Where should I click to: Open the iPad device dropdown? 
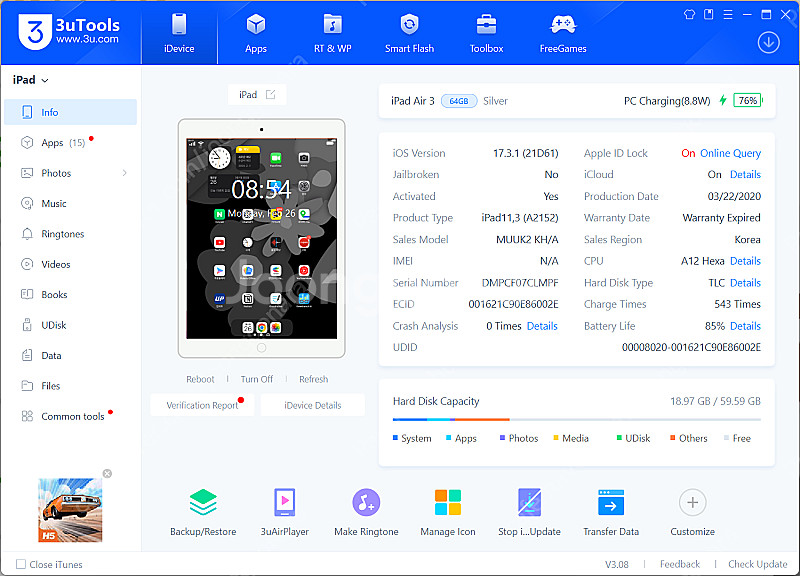click(x=31, y=80)
